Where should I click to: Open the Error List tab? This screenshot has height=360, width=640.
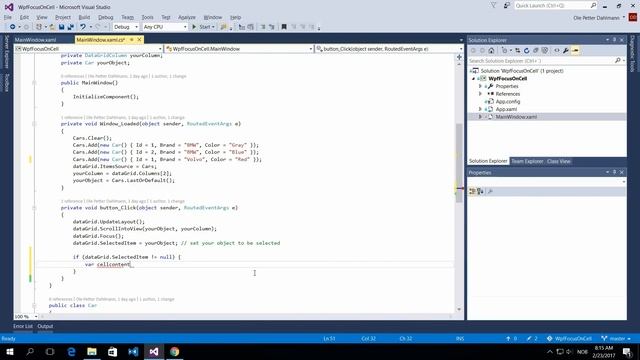(x=22, y=326)
